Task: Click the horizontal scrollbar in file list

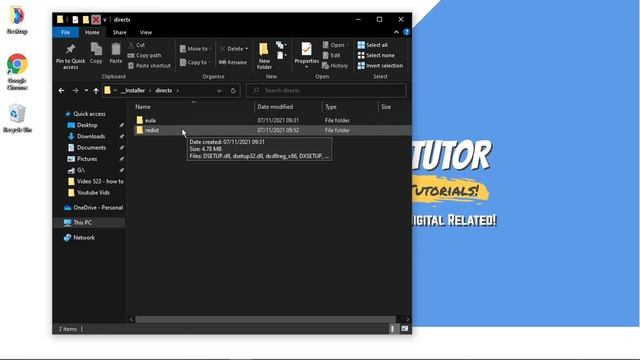Action: [x=265, y=320]
